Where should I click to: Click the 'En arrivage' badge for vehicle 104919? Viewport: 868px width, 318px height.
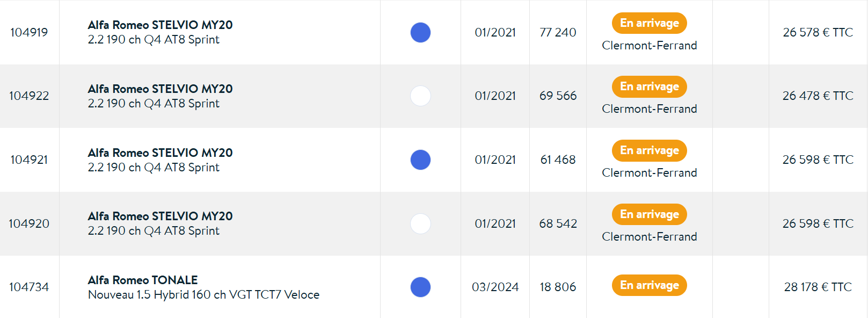pyautogui.click(x=649, y=23)
